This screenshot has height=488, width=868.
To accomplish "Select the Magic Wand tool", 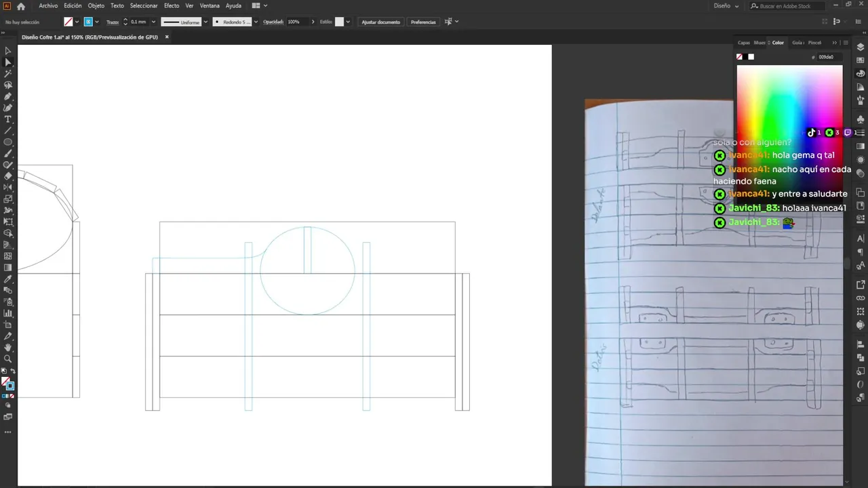I will (8, 73).
